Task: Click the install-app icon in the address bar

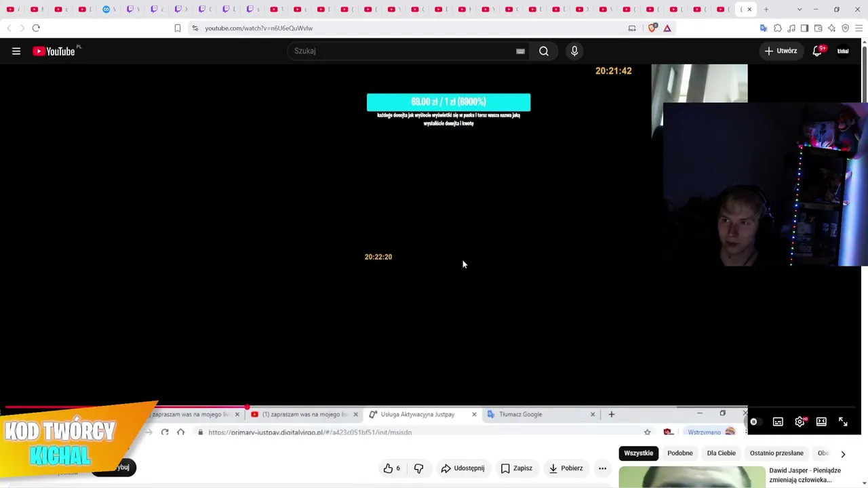Action: pyautogui.click(x=632, y=28)
